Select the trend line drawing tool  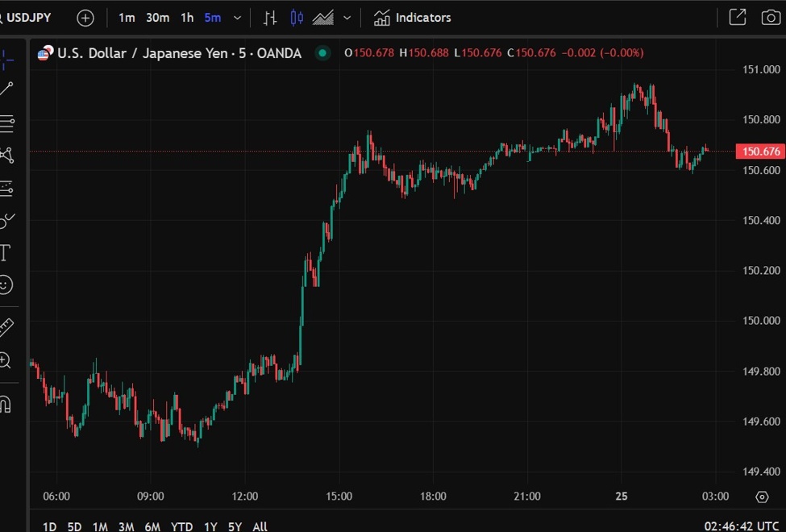(6, 89)
